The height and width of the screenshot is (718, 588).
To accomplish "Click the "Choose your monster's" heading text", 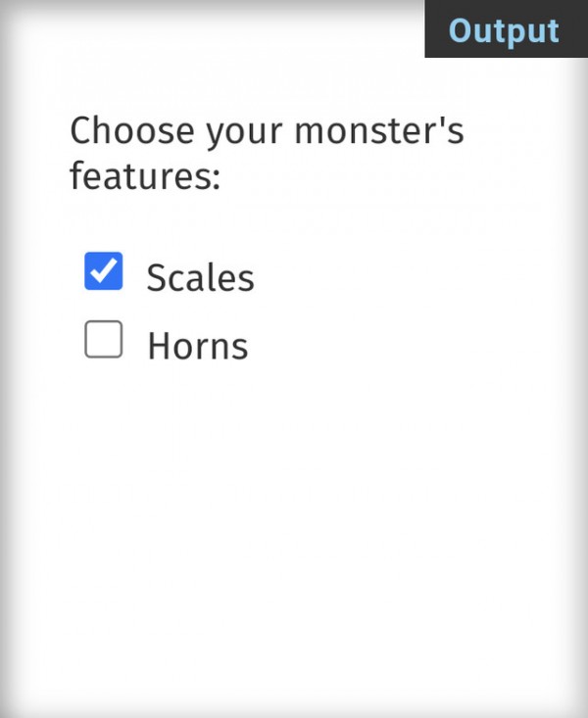I will click(267, 130).
